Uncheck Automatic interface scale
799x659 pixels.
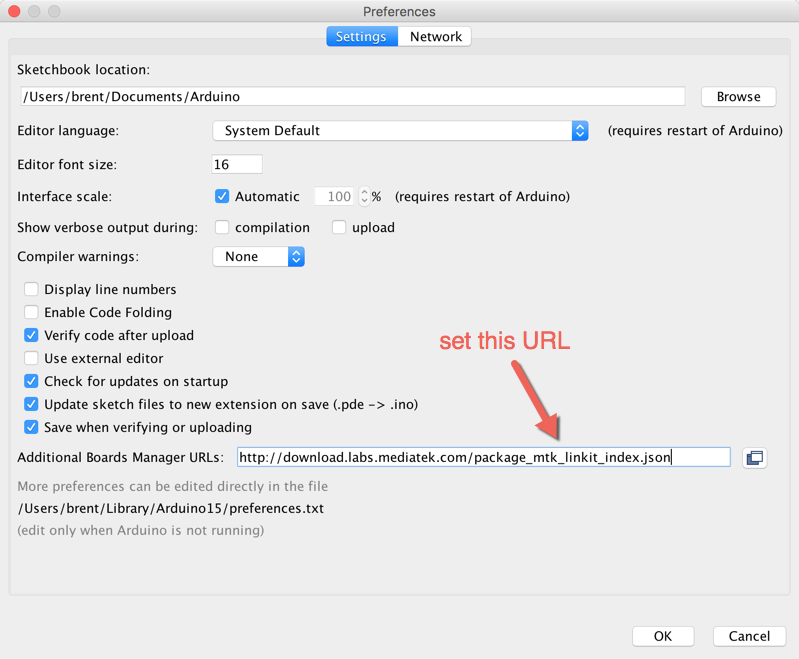tap(222, 196)
